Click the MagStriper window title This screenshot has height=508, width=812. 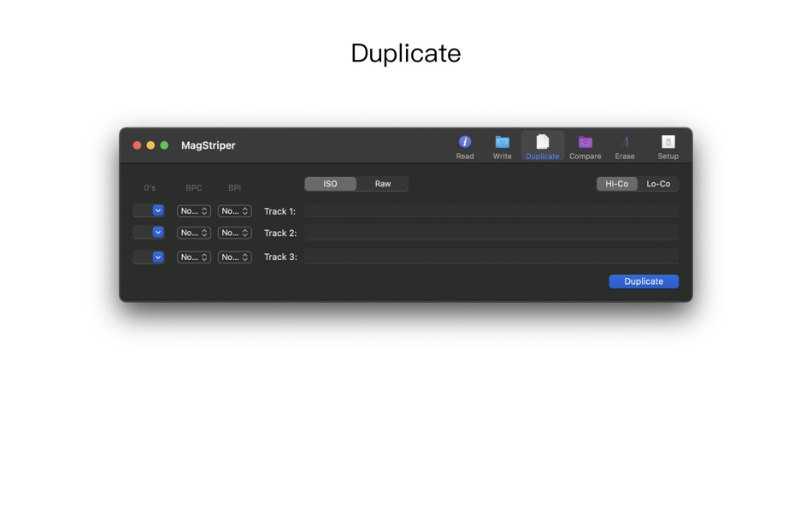208,145
